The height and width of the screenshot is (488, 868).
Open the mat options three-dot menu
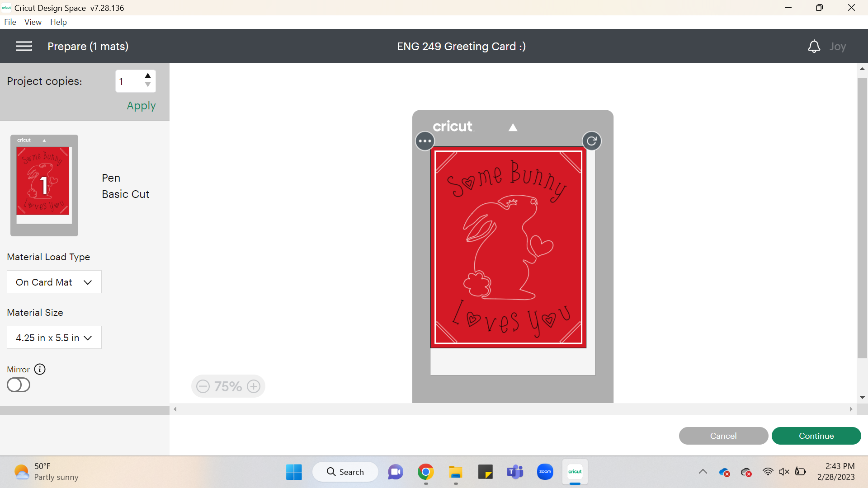425,141
